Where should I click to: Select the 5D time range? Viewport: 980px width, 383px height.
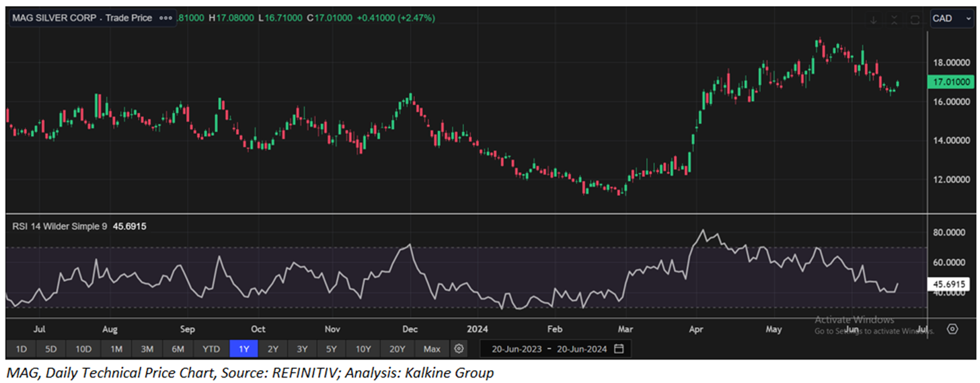51,349
